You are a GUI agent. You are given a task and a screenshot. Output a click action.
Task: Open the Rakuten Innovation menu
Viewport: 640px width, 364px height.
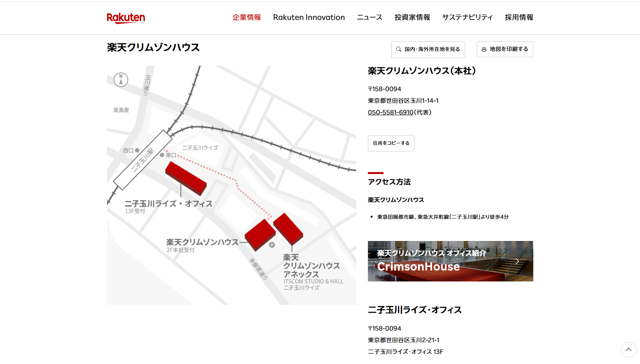309,18
